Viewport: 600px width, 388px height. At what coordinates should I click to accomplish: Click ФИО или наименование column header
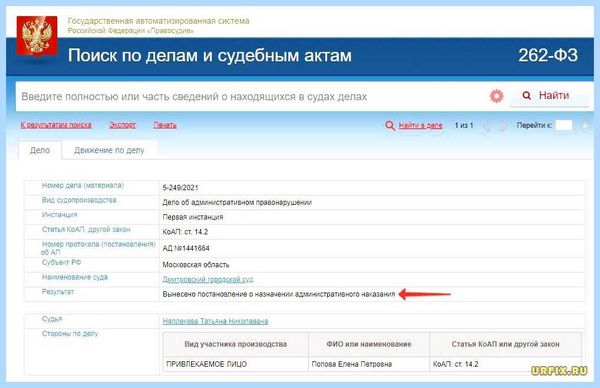pyautogui.click(x=369, y=344)
